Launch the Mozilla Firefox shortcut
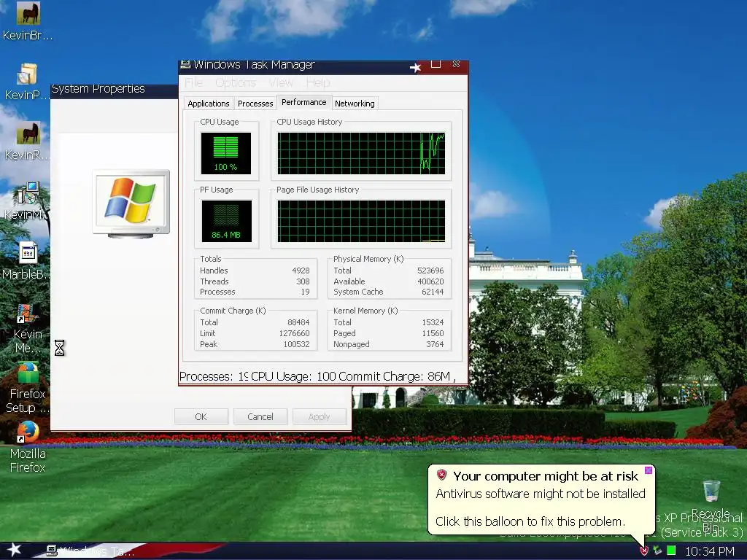Image resolution: width=747 pixels, height=560 pixels. pyautogui.click(x=28, y=432)
